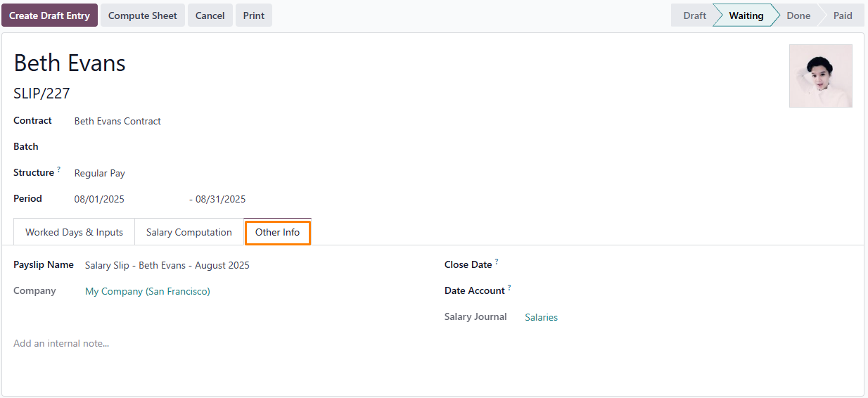Switch to Worked Days & Inputs tab
868x398 pixels.
(74, 232)
